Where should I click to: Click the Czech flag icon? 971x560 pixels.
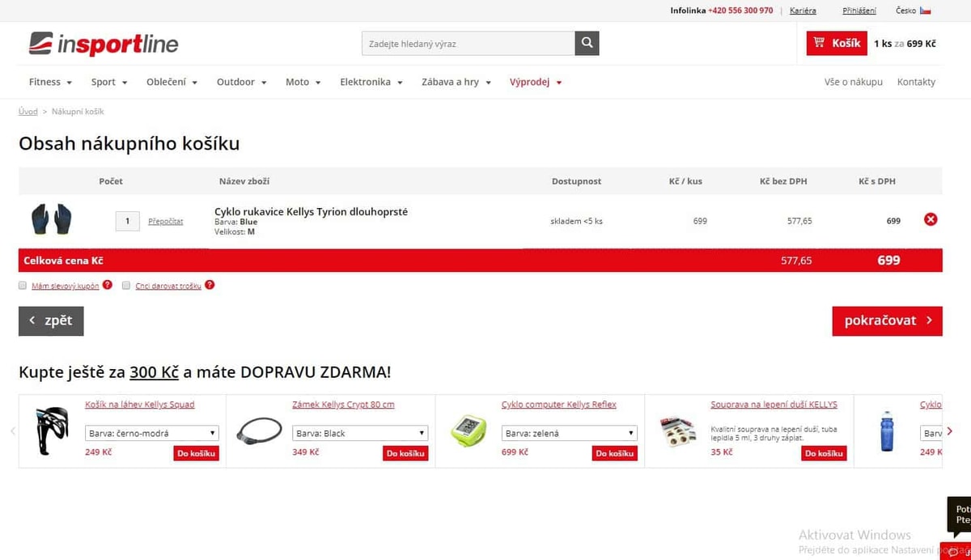pos(926,11)
